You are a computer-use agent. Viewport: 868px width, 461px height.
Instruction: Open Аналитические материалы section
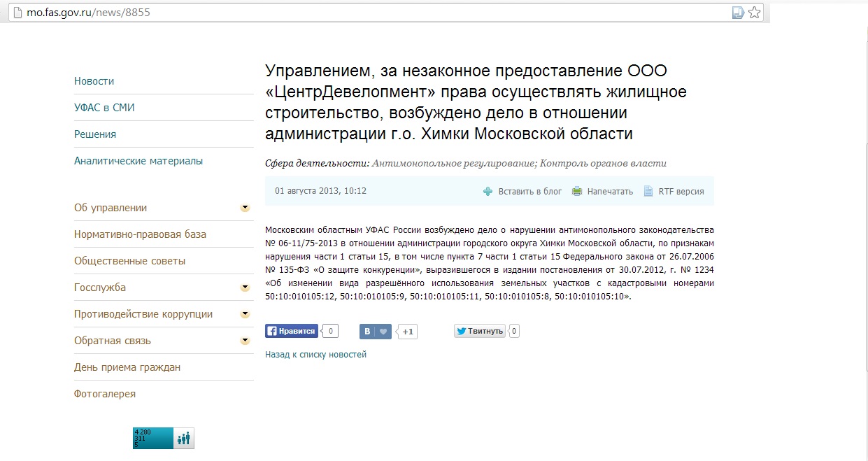138,161
